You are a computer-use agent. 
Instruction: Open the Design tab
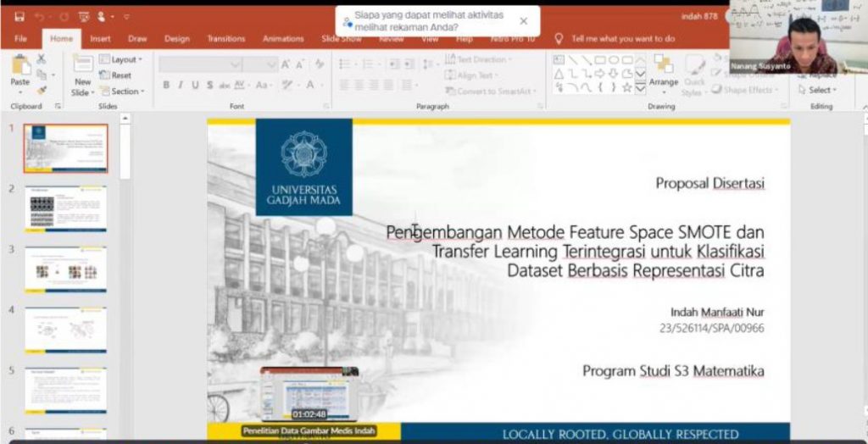click(176, 39)
